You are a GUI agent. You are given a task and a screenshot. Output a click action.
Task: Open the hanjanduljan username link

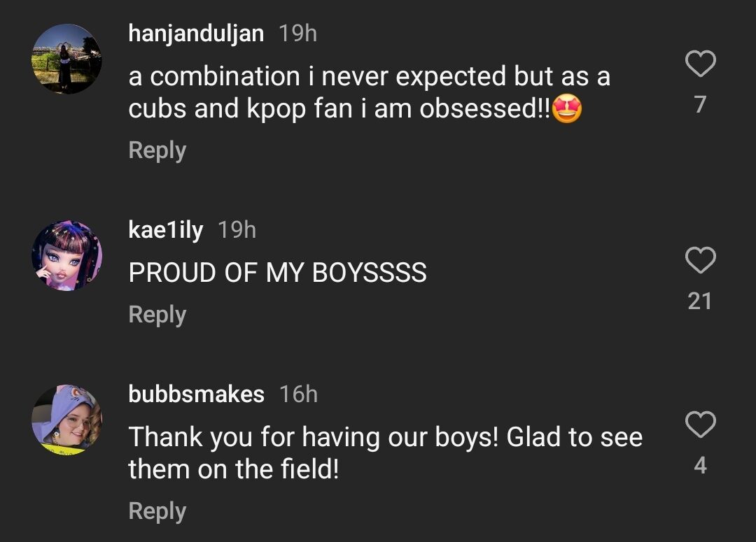[x=196, y=34]
